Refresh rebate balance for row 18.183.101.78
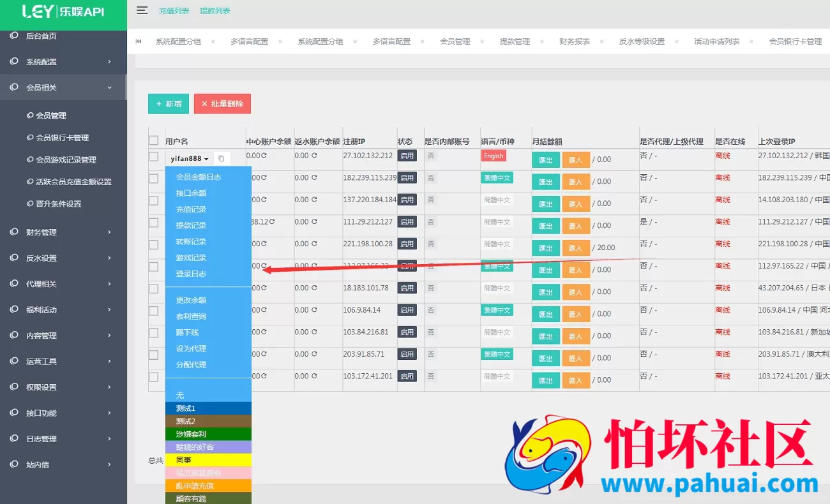The height and width of the screenshot is (504, 830). [x=314, y=288]
